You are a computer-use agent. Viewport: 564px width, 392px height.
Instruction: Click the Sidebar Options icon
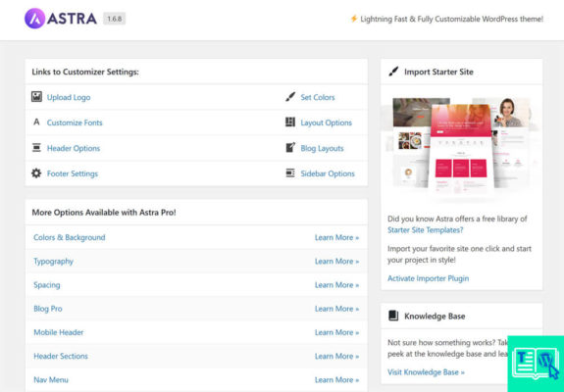pos(290,173)
